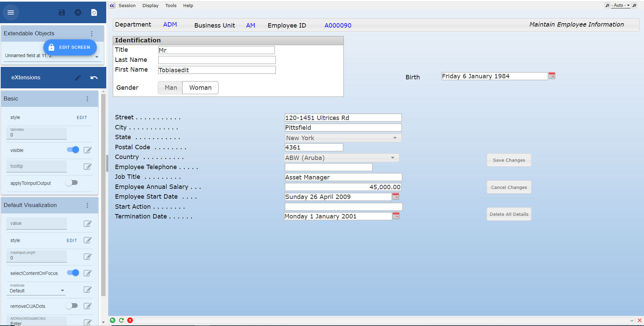Toggle the visible switch off
644x326 pixels.
point(73,150)
